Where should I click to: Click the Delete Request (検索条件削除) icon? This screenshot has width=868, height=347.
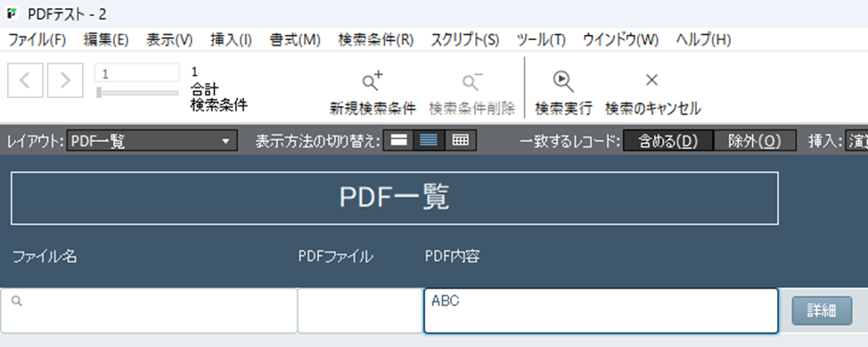tap(472, 81)
